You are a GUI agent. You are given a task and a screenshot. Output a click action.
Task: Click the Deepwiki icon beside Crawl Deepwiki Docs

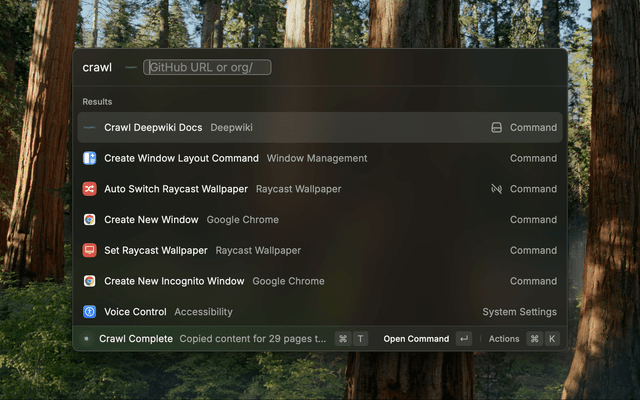coord(89,127)
